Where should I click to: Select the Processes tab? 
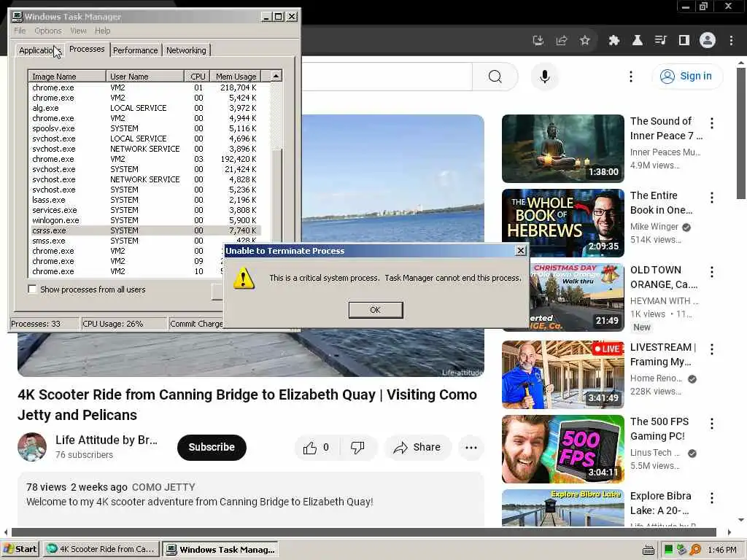point(87,49)
